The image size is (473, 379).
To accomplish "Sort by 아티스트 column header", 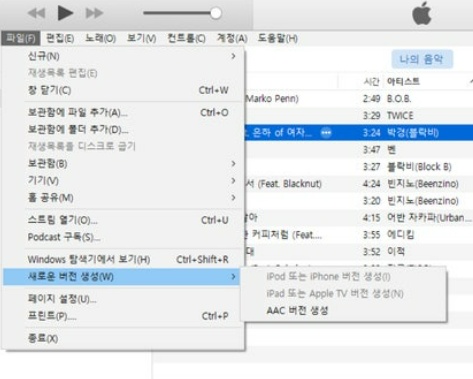I will pyautogui.click(x=403, y=82).
